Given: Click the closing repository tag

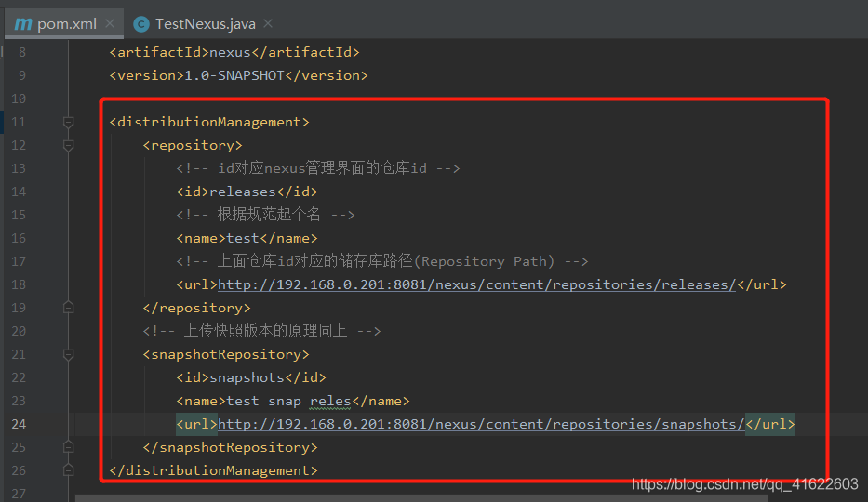Looking at the screenshot, I should point(196,308).
